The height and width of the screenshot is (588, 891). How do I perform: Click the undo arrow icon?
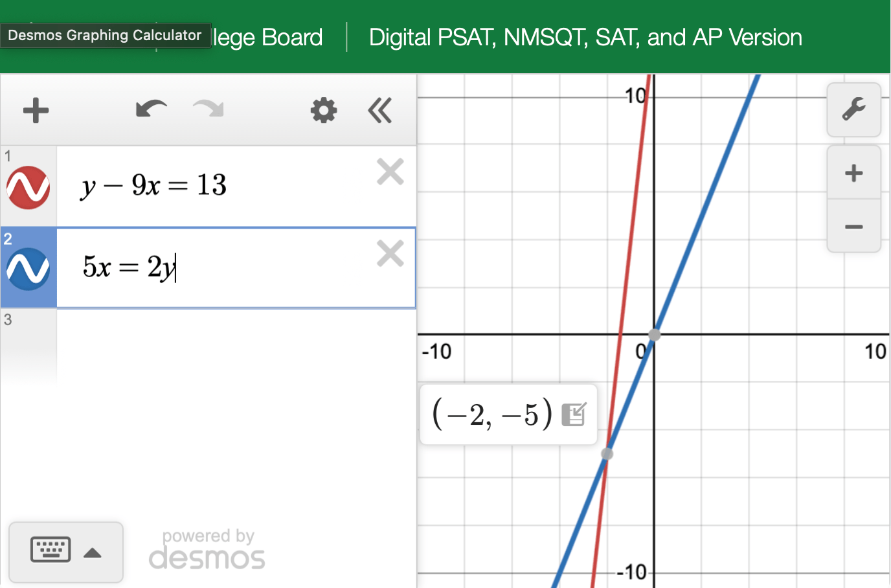point(151,109)
